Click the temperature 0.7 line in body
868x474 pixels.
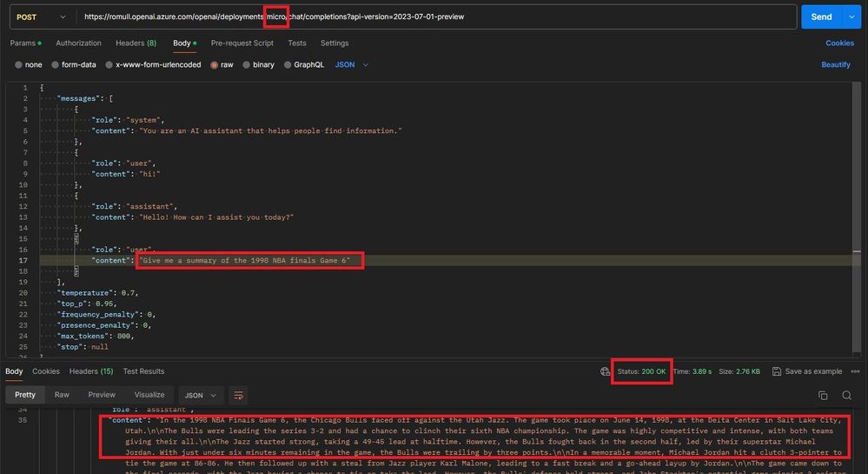click(x=97, y=293)
